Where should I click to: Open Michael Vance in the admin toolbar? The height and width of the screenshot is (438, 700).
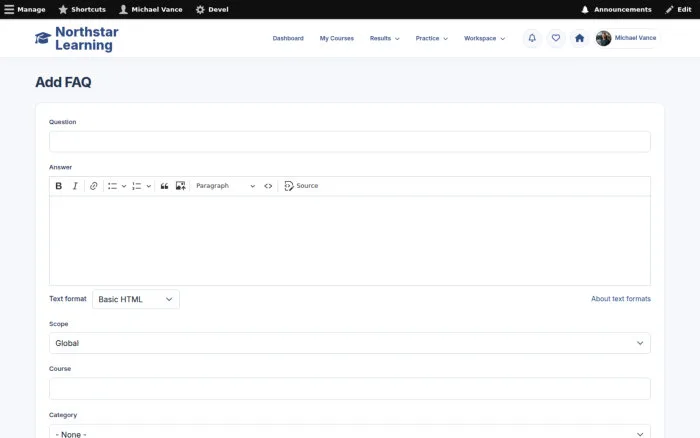click(151, 9)
